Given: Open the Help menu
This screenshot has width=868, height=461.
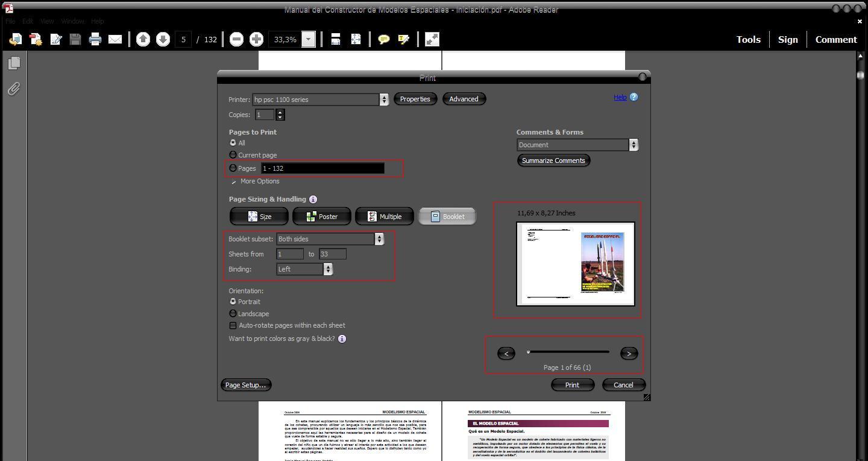Looking at the screenshot, I should 97,21.
